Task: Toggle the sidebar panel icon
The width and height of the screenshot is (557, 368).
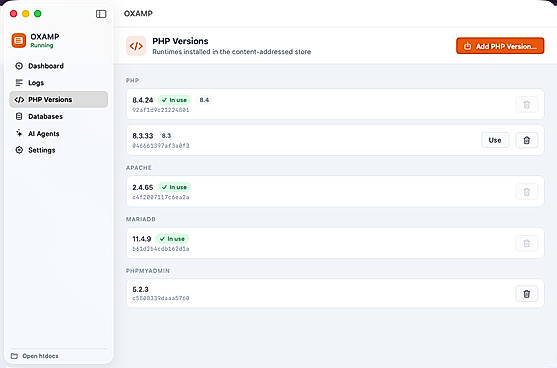Action: tap(101, 14)
